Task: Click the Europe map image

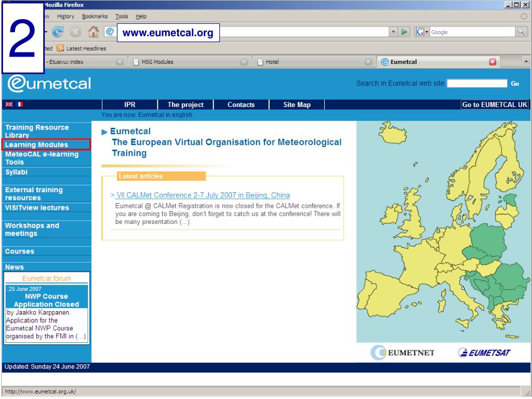Action: pos(443,232)
